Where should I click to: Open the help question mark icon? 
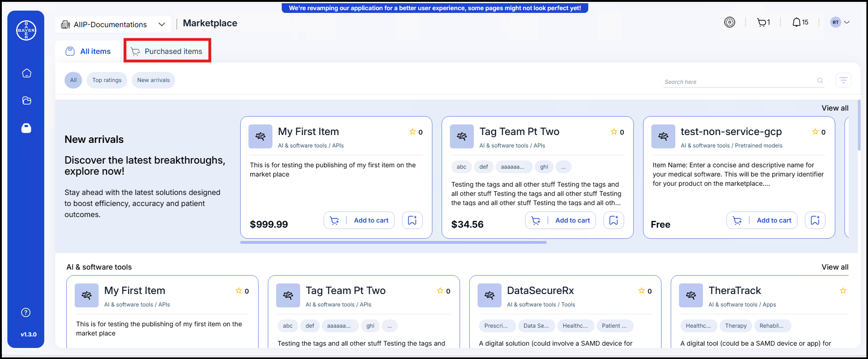26,312
